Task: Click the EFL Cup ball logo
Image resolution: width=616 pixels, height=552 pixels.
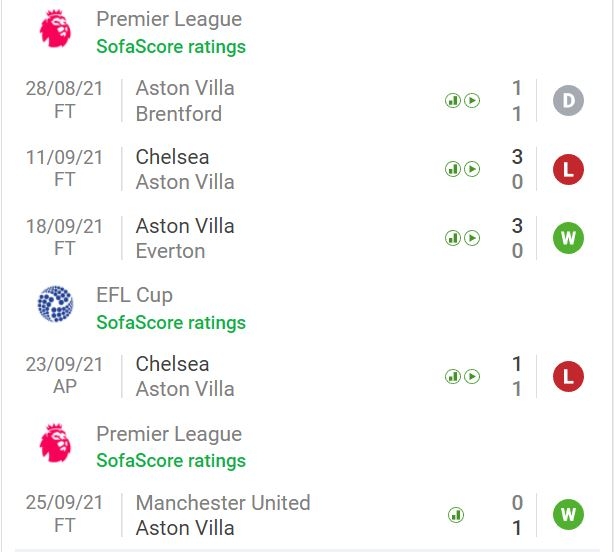Action: (x=55, y=304)
